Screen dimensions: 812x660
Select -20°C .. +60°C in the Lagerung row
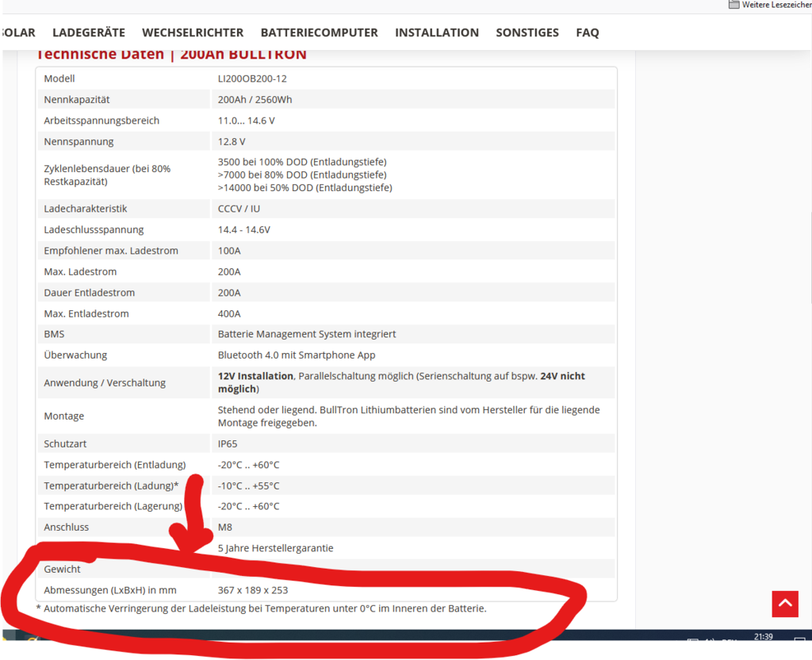click(x=248, y=506)
